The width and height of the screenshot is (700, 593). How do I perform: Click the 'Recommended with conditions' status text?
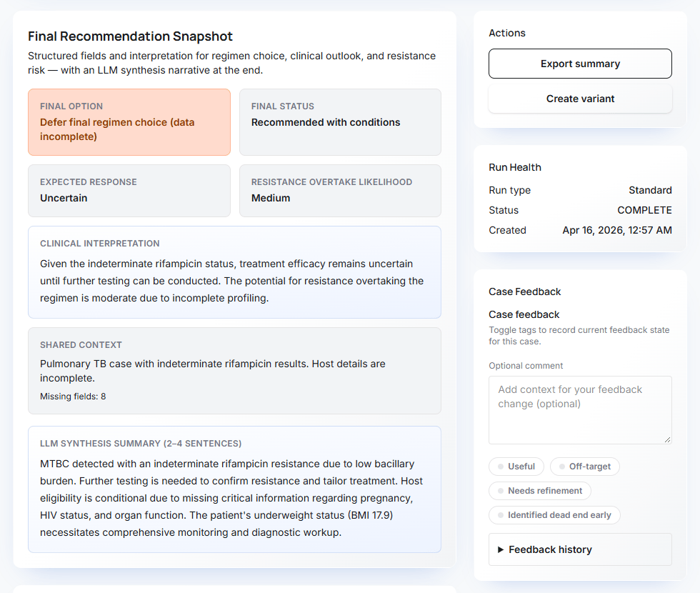[326, 122]
